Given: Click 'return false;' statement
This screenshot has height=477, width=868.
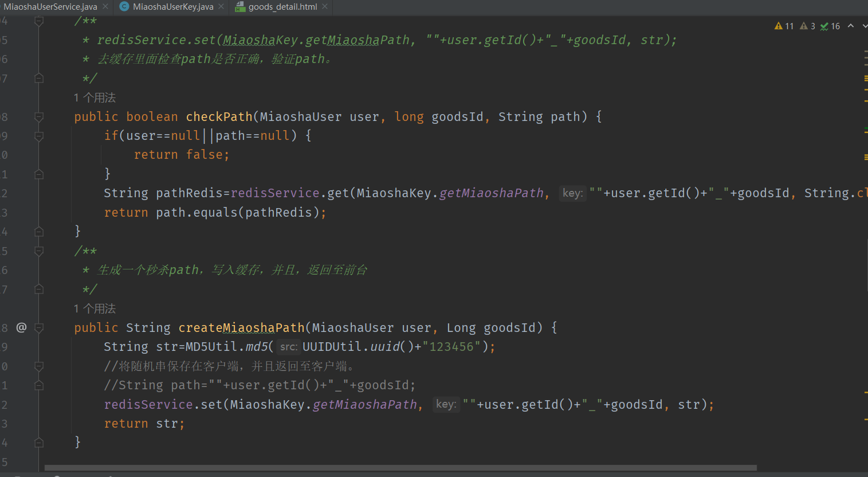Looking at the screenshot, I should pos(182,155).
